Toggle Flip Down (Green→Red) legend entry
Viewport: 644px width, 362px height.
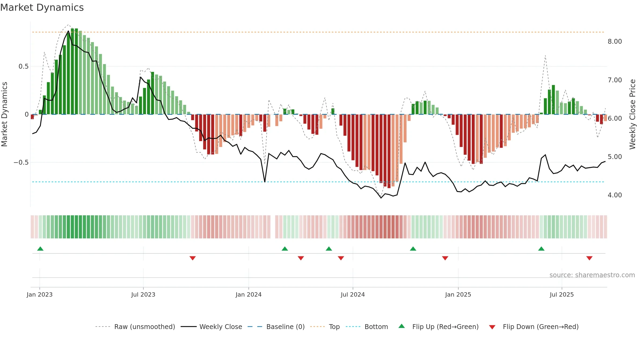click(x=534, y=327)
